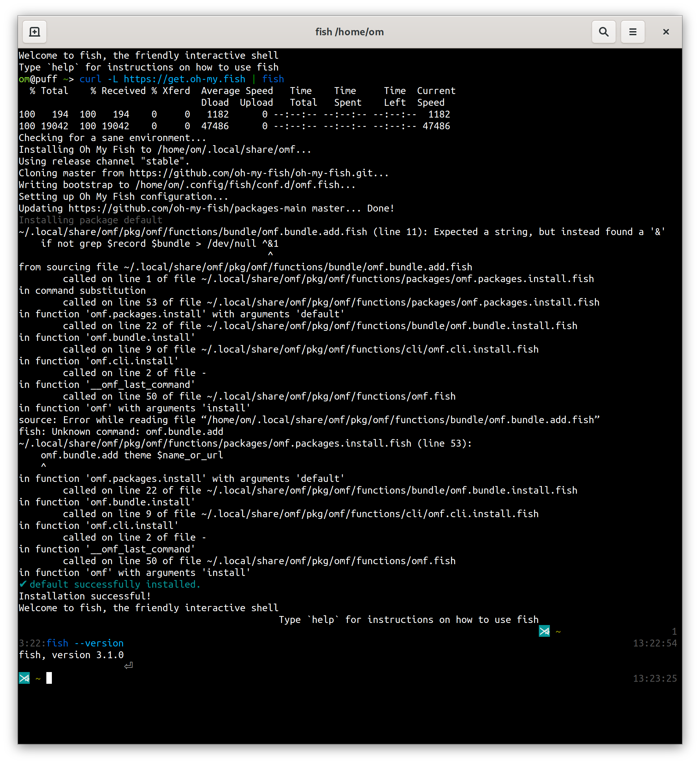Click the status number 1 at right edge

(674, 631)
